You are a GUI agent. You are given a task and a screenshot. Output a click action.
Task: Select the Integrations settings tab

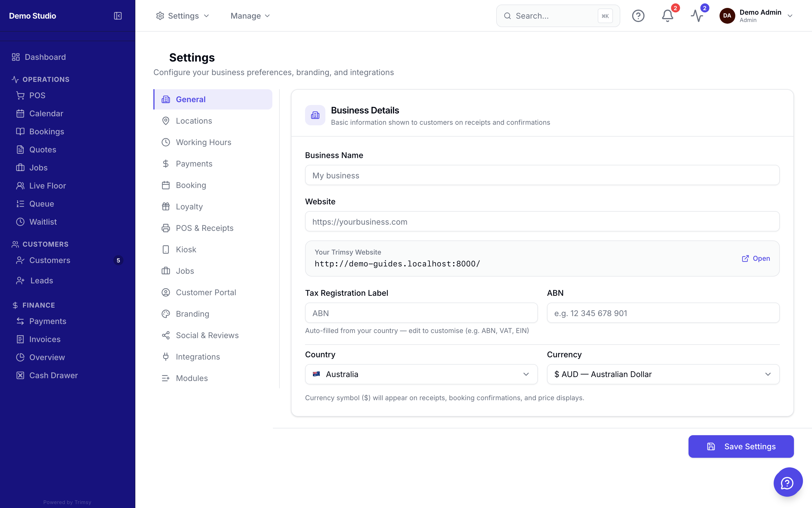coord(213,357)
